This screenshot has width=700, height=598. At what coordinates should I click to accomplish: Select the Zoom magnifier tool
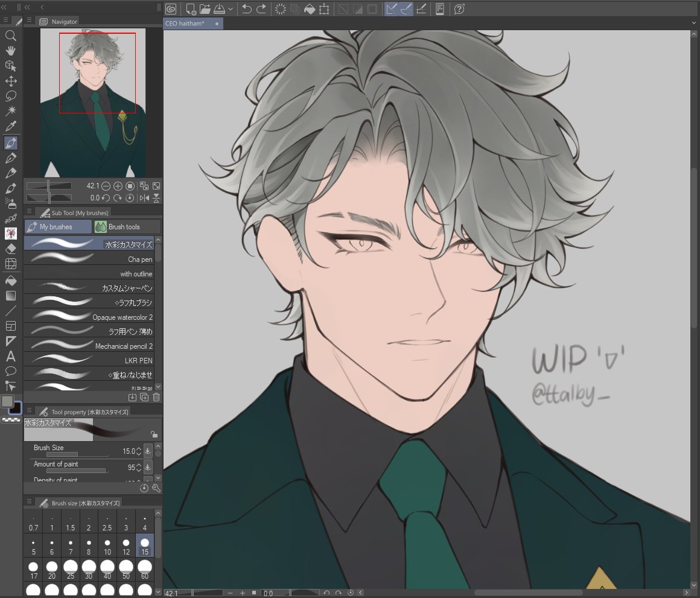pyautogui.click(x=11, y=36)
